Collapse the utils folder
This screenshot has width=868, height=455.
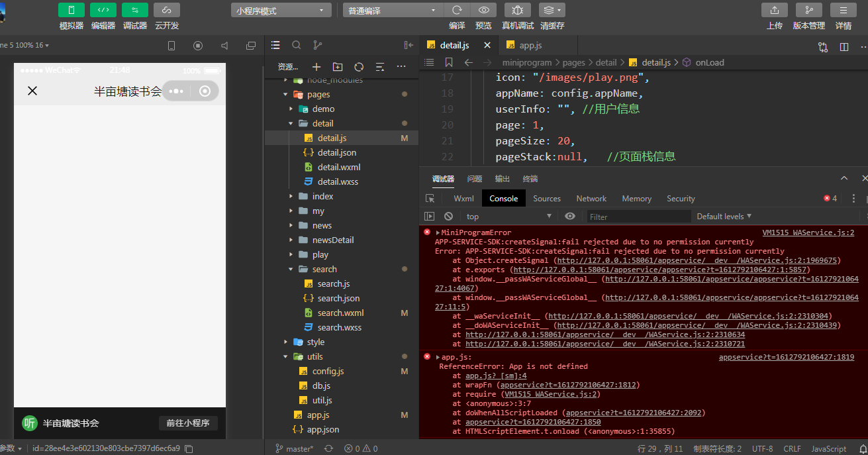pos(286,357)
